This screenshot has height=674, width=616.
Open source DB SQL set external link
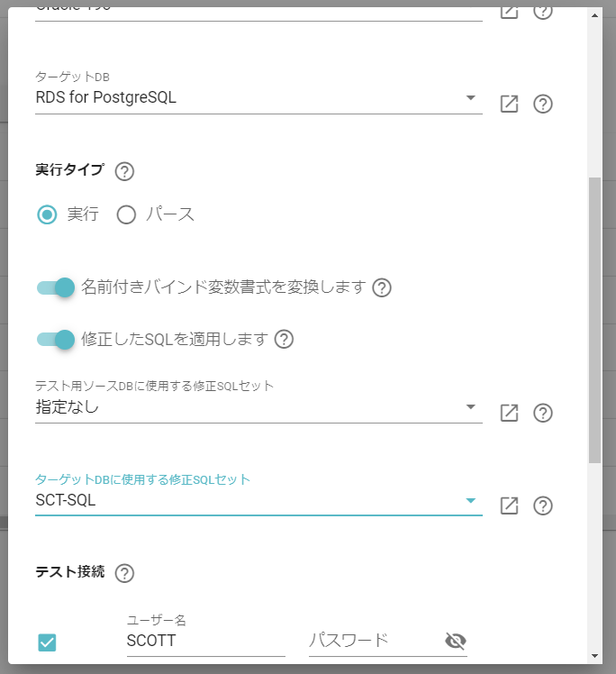509,413
